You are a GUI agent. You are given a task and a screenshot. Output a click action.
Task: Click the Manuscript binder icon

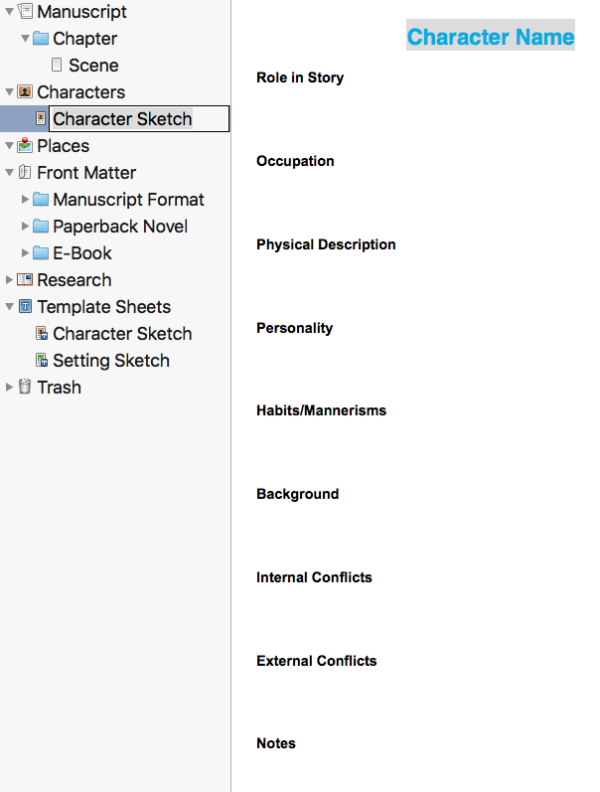25,12
